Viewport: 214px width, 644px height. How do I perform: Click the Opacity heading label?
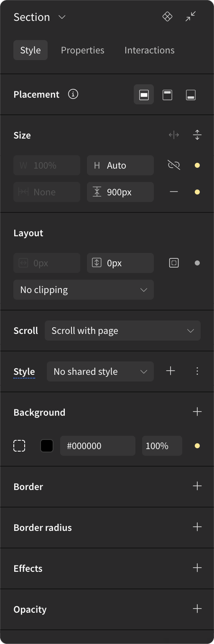pos(30,609)
